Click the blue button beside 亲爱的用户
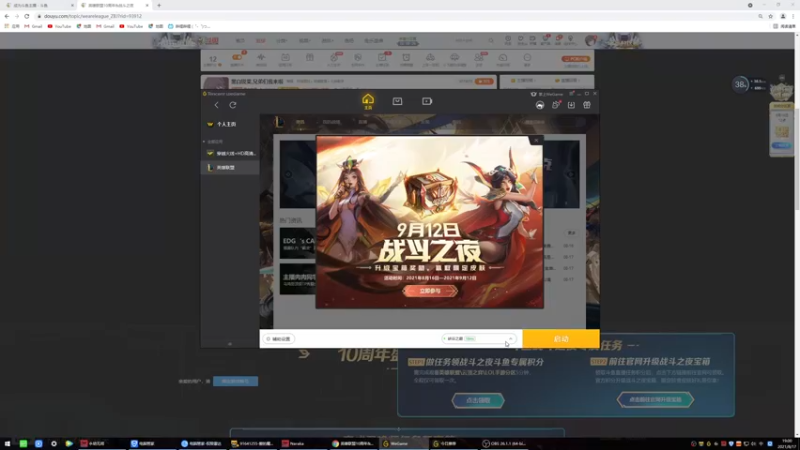The height and width of the screenshot is (450, 800). click(235, 381)
